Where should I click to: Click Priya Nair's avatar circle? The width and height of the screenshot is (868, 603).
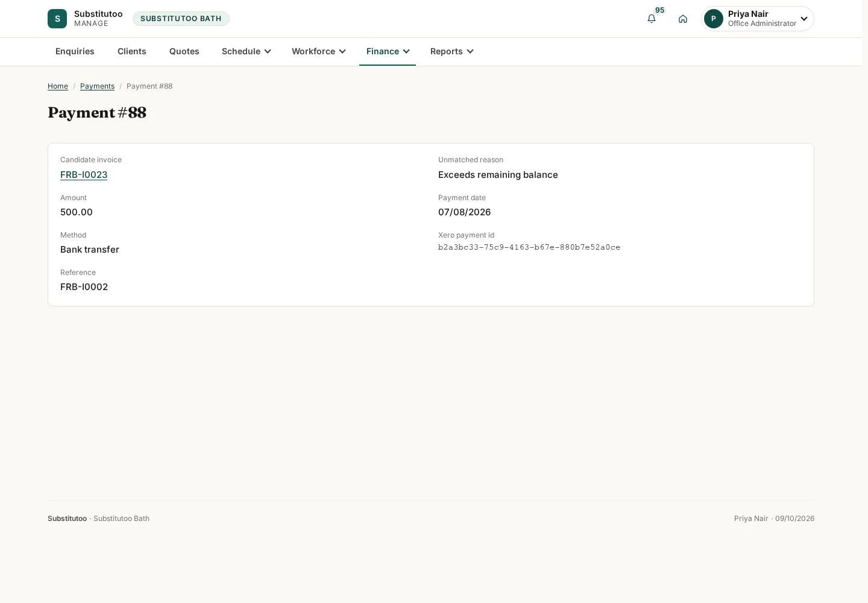(x=714, y=19)
